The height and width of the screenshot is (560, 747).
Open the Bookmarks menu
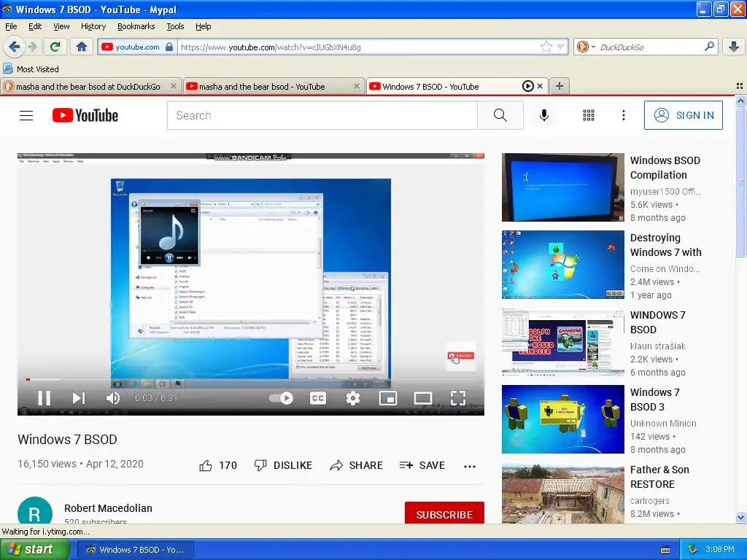pos(136,26)
